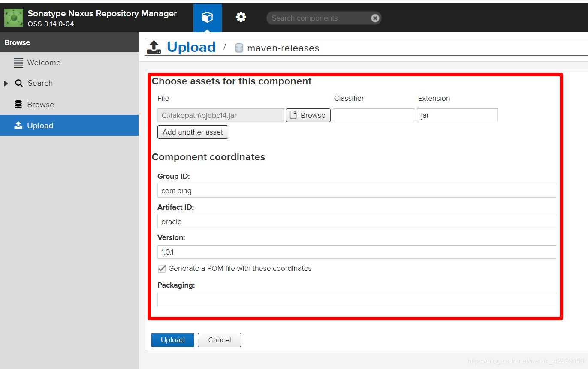Click the Browse sidebar header
588x369 pixels.
69,42
